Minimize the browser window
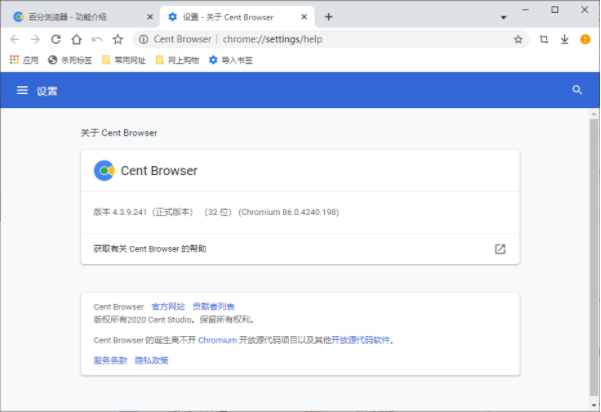The image size is (601, 412). click(525, 10)
